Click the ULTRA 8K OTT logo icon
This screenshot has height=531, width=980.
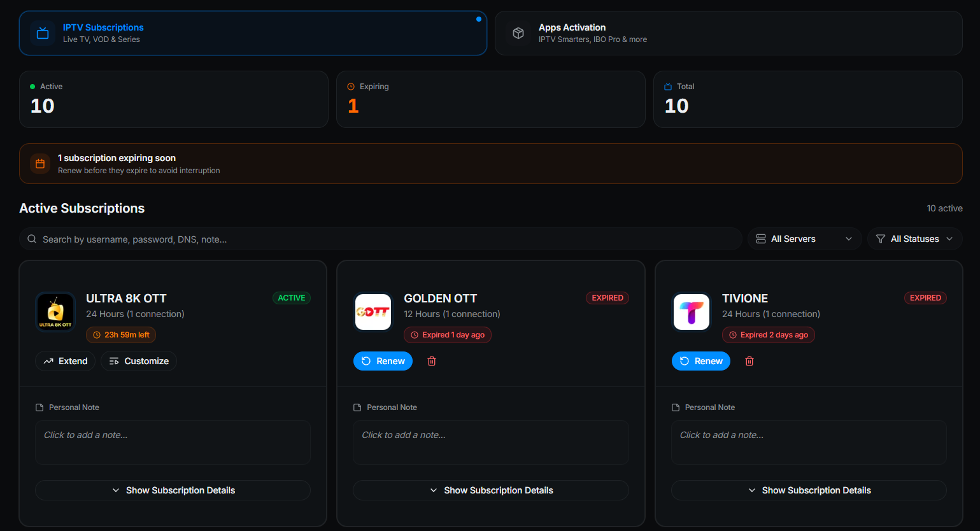click(55, 312)
